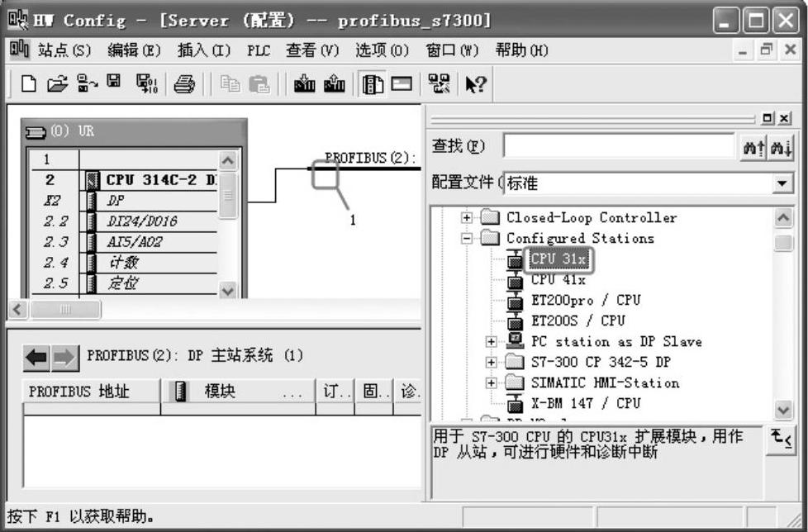Click the station window horizontal scroll-left arrow

click(x=18, y=310)
